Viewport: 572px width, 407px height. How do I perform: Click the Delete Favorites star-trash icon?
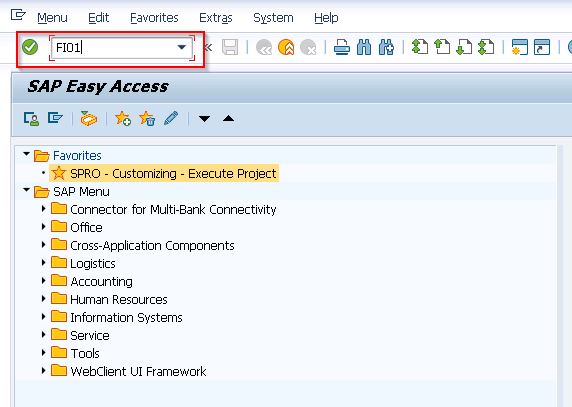point(147,119)
